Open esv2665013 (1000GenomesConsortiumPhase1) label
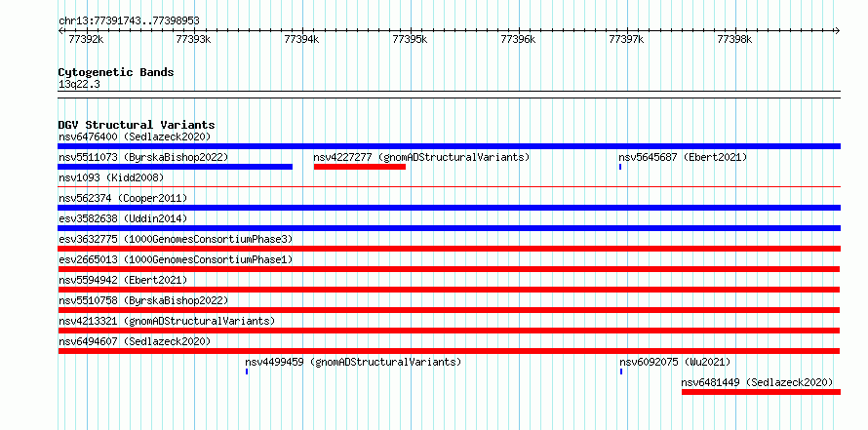 click(176, 259)
